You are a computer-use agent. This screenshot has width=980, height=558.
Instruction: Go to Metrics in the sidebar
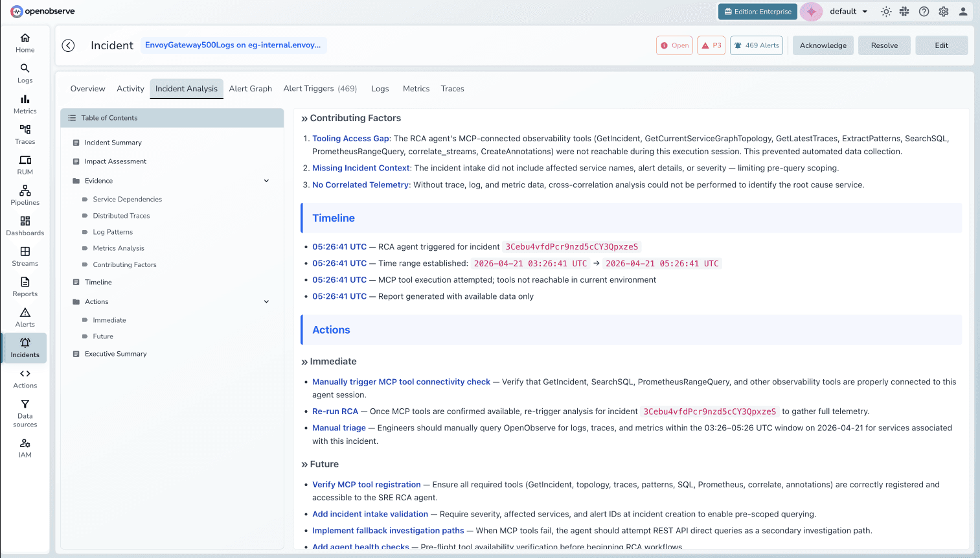[25, 104]
